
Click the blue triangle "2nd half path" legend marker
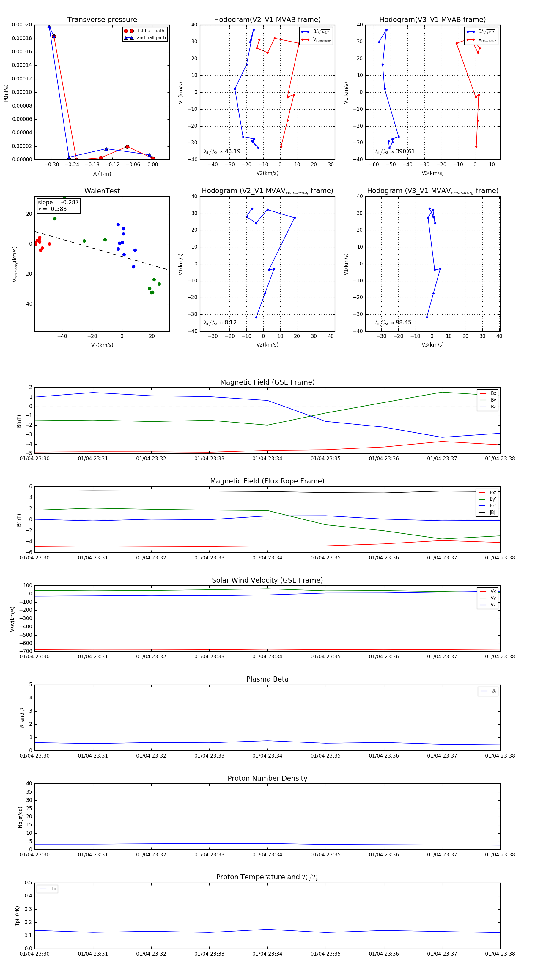click(x=129, y=38)
